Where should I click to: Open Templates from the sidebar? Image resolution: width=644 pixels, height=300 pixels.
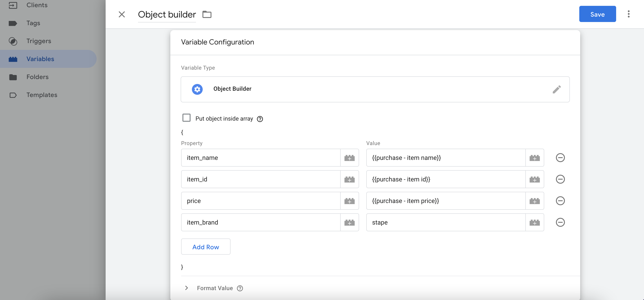[x=42, y=95]
